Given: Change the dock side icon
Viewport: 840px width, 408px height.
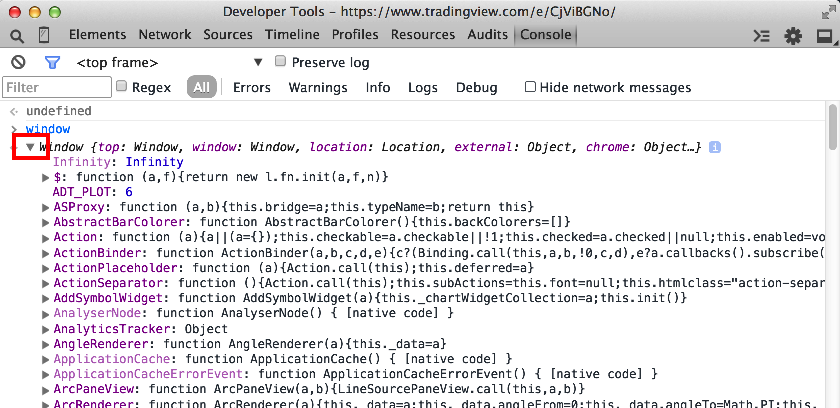Looking at the screenshot, I should (824, 36).
